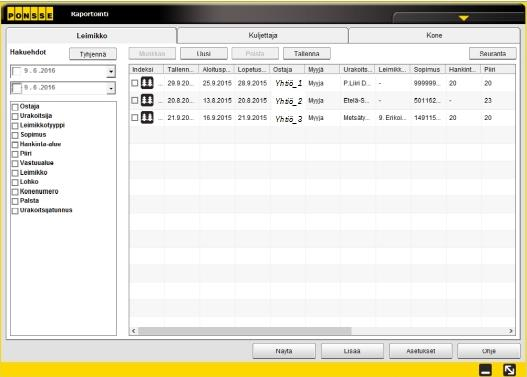Click the yellow triangle in the top bar
This screenshot has height=377, width=527.
click(463, 18)
